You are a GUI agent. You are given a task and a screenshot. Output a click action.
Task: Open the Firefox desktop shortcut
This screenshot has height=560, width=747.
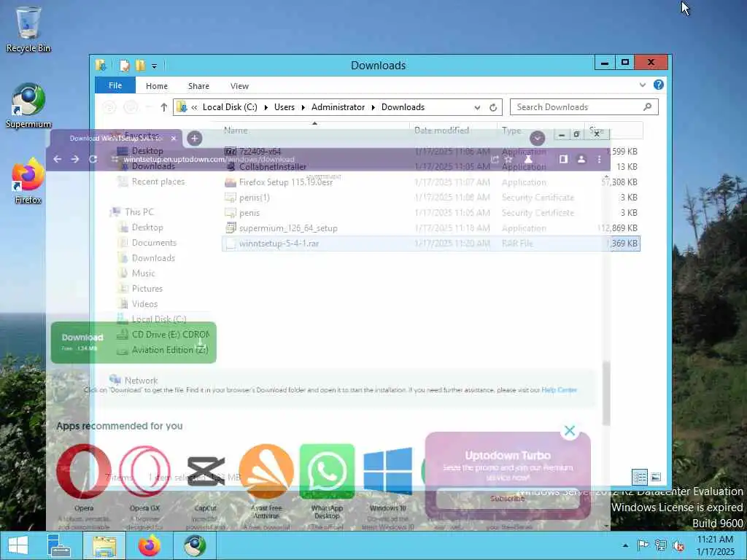point(28,182)
